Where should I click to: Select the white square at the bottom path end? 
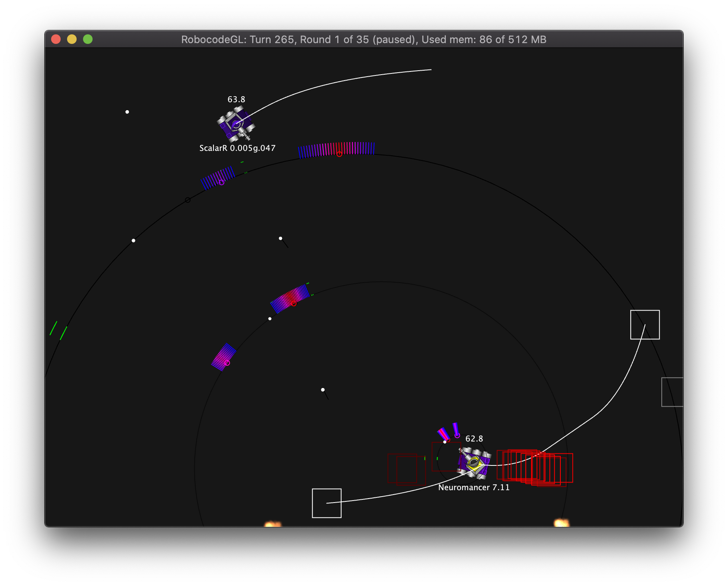pyautogui.click(x=326, y=503)
